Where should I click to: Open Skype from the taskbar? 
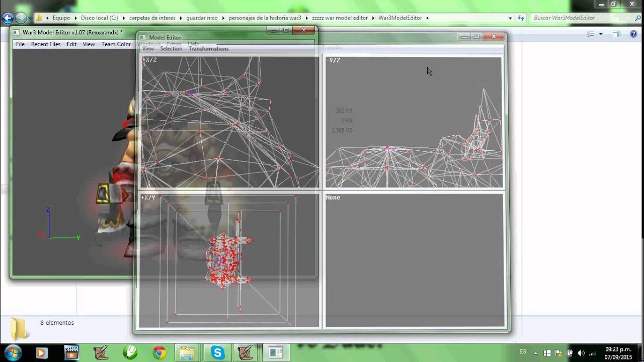point(218,353)
